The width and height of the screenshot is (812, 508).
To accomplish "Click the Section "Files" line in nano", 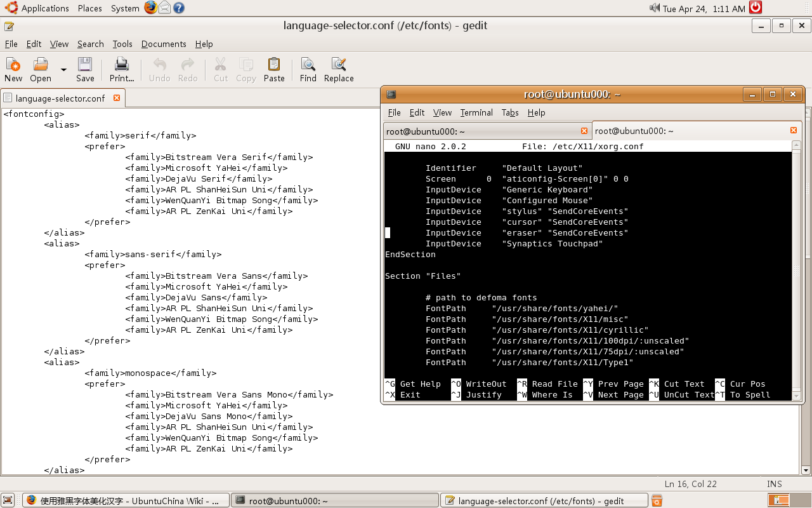I will click(x=422, y=276).
